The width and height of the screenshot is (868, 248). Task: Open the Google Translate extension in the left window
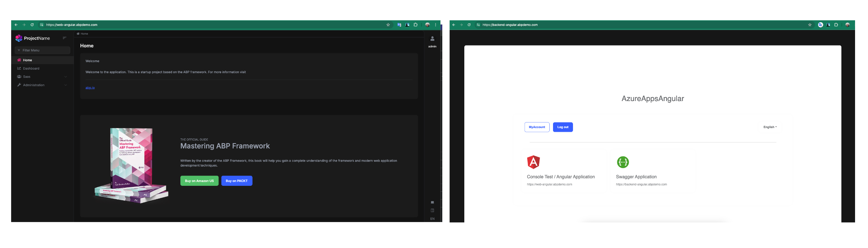[399, 25]
